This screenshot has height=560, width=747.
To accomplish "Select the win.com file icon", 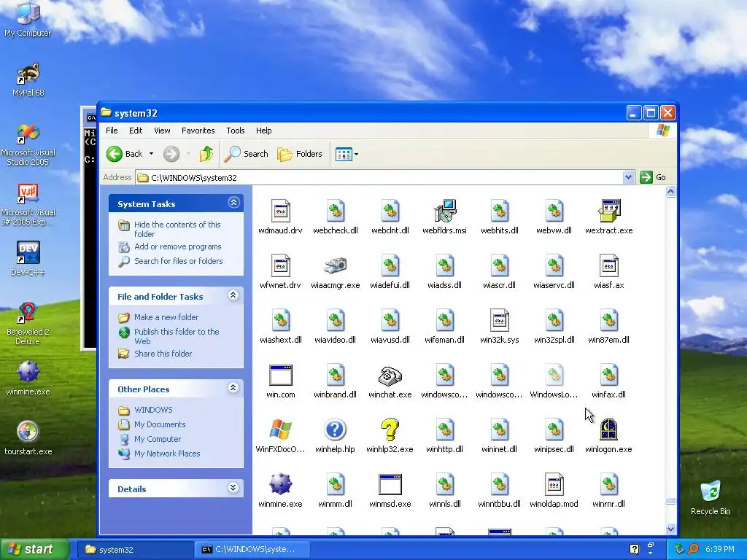I will (x=280, y=375).
